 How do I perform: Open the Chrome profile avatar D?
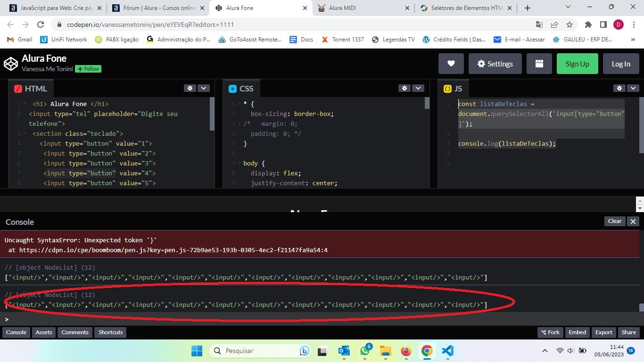click(x=618, y=25)
